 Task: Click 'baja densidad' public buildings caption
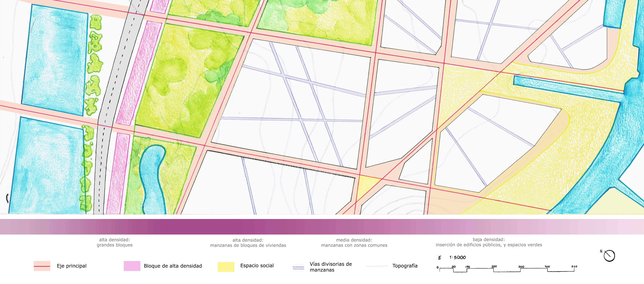point(489,242)
